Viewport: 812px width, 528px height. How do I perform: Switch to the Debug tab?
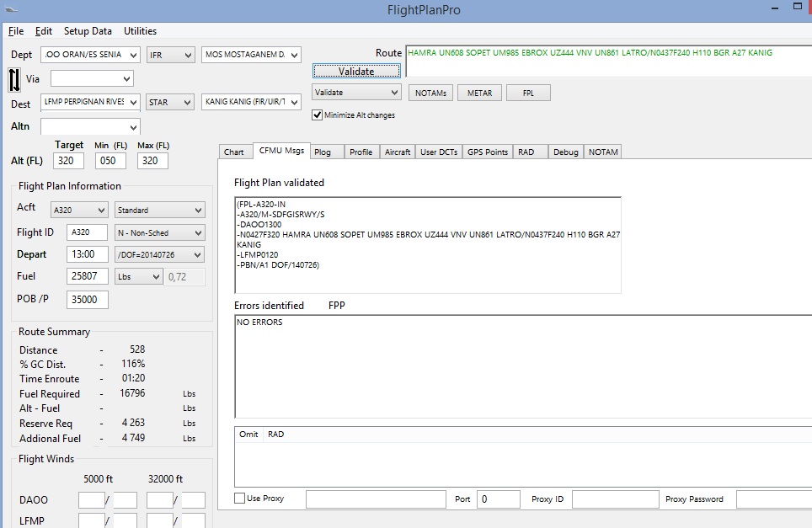565,152
